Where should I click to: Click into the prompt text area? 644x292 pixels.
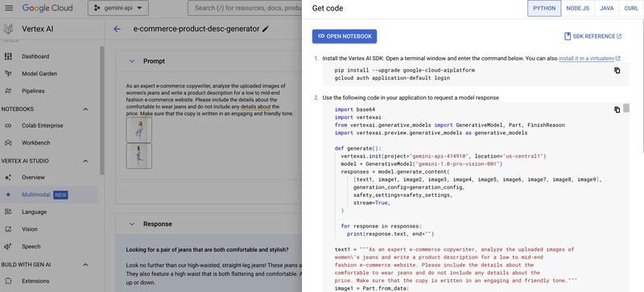point(208,100)
